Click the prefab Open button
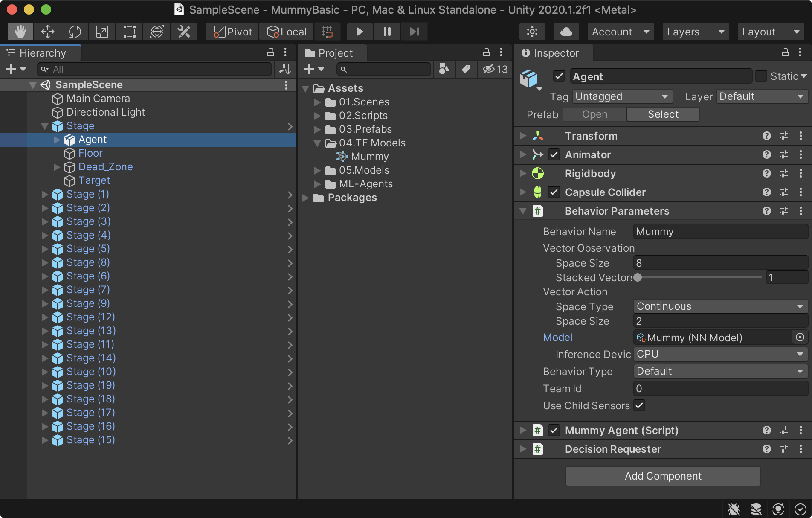The image size is (812, 518). click(x=594, y=114)
